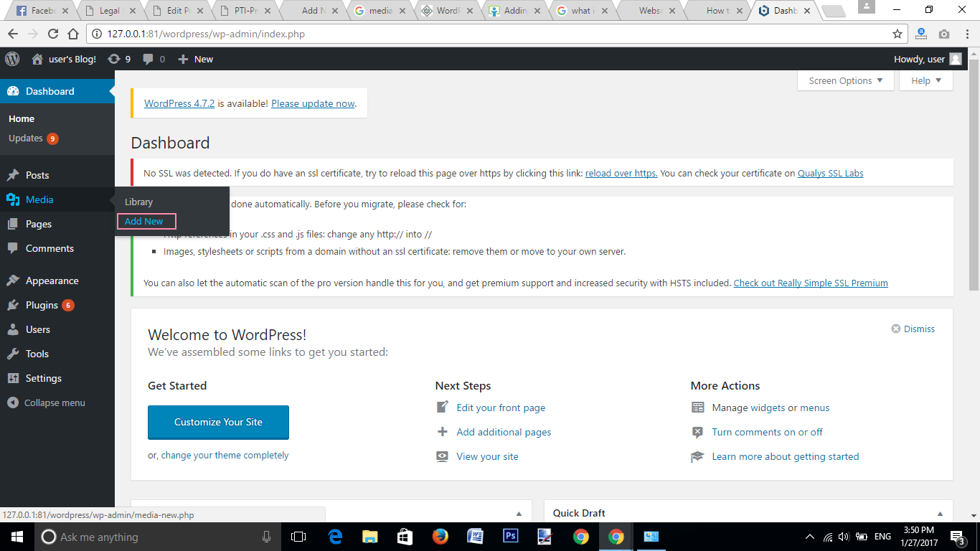Collapse the Quick Draft panel
Image resolution: width=980 pixels, height=551 pixels.
pos(940,513)
